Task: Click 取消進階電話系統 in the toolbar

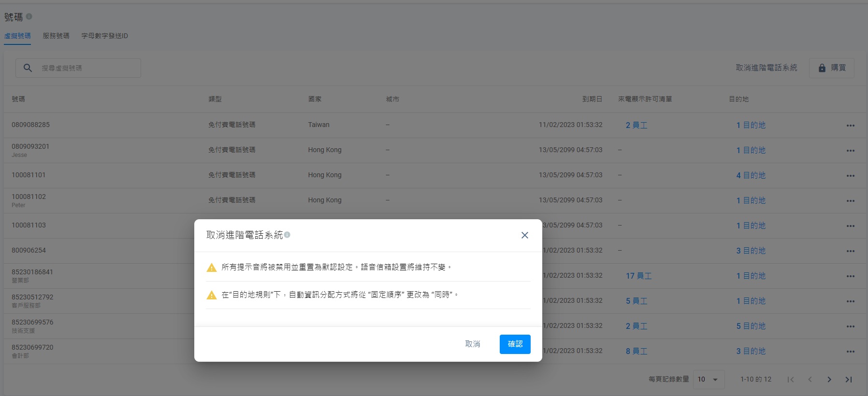Action: [x=766, y=68]
